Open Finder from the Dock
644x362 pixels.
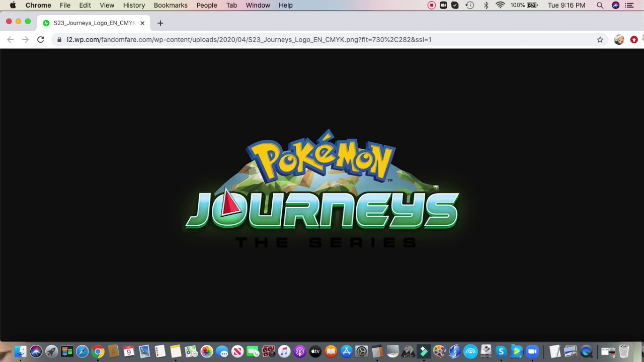pos(20,351)
